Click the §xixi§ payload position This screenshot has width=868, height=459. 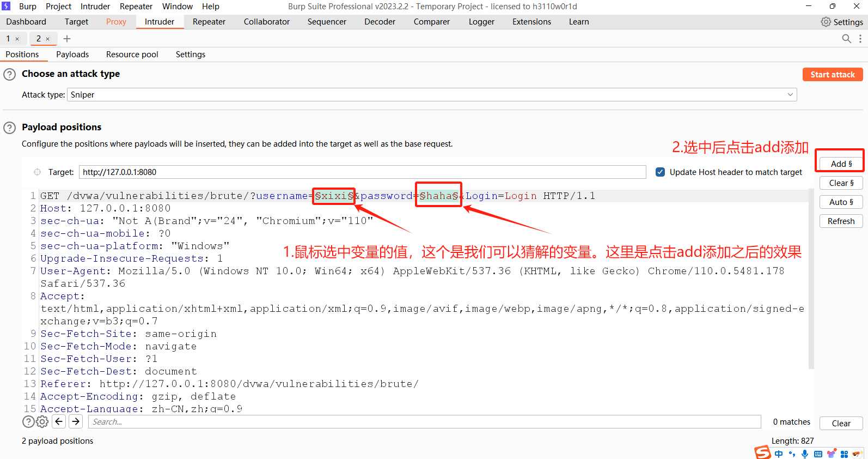coord(334,196)
